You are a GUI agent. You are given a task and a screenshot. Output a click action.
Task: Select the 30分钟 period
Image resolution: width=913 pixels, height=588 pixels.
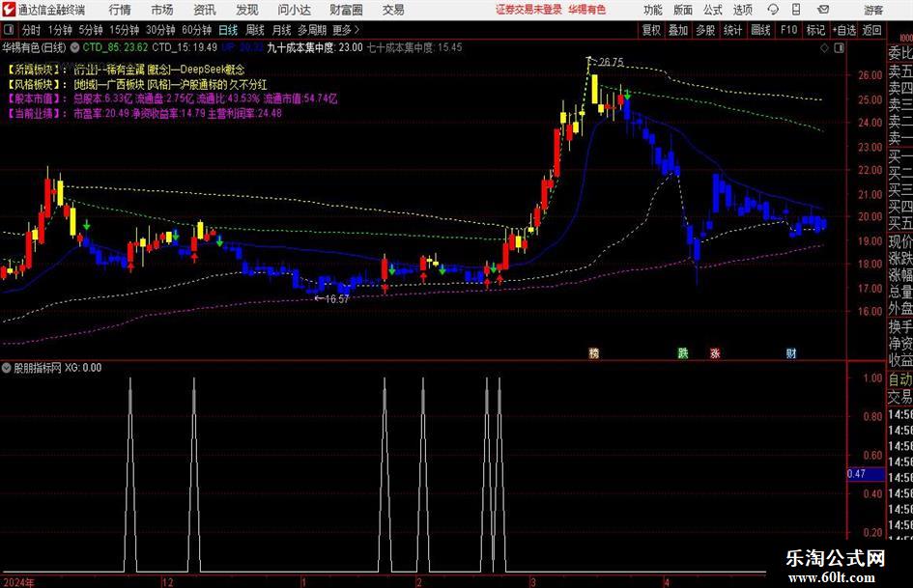[x=160, y=30]
